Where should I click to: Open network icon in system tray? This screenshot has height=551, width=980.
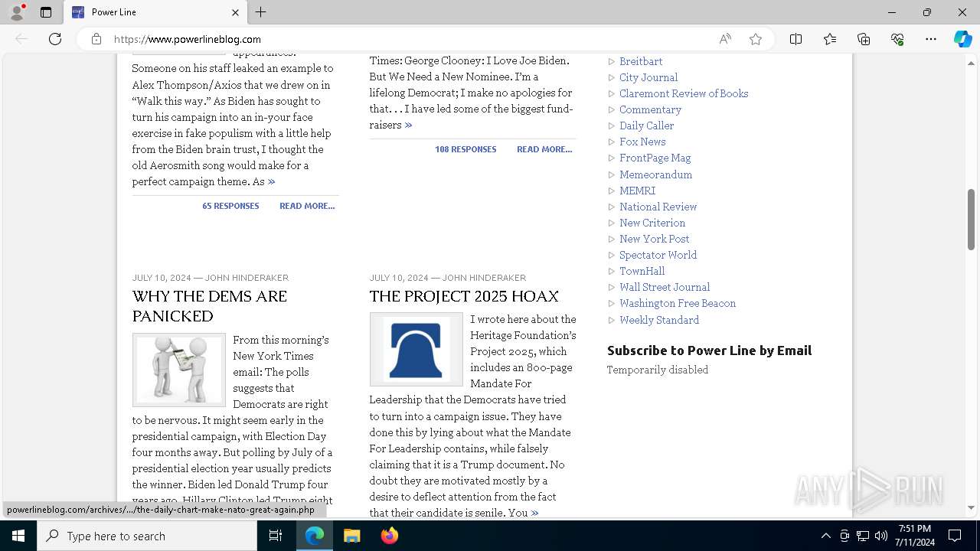863,536
